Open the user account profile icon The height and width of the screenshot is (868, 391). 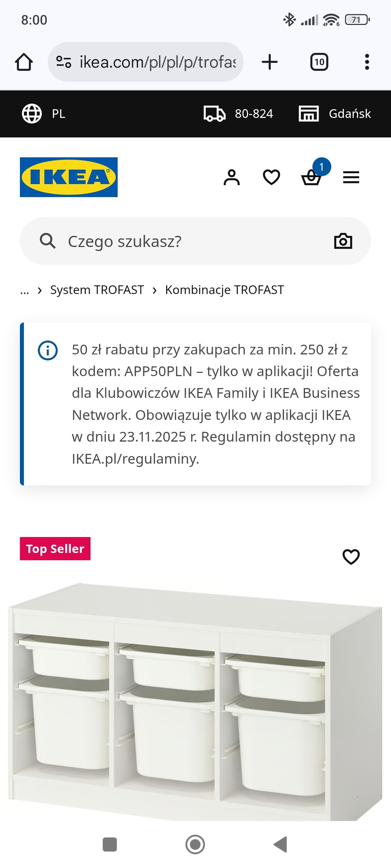click(x=232, y=177)
